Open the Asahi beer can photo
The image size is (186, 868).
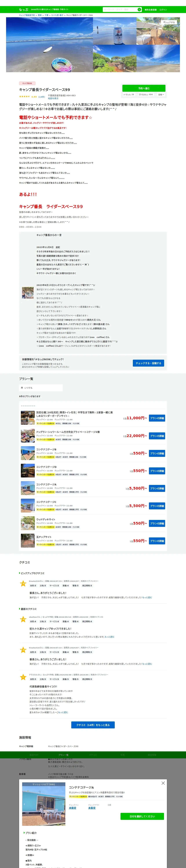click(115, 31)
